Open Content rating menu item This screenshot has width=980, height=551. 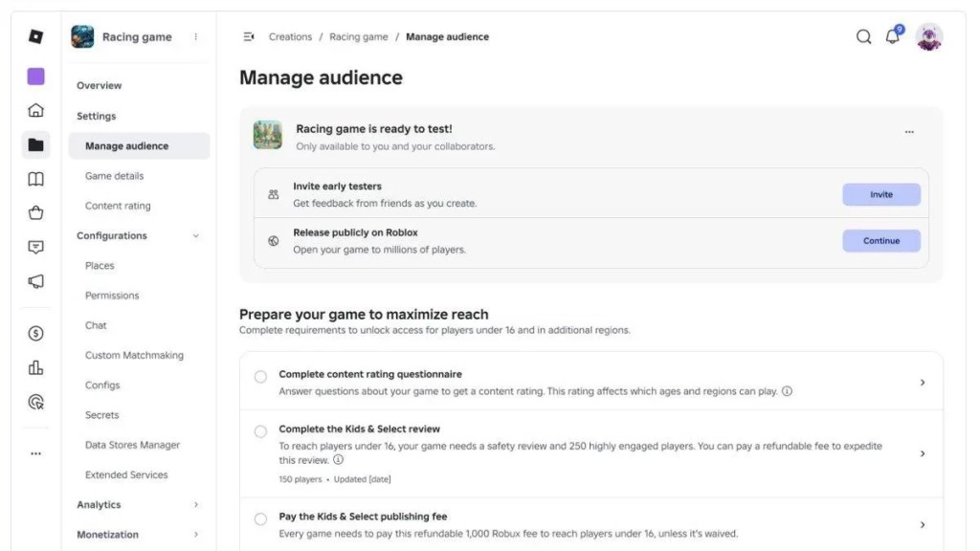[118, 207]
